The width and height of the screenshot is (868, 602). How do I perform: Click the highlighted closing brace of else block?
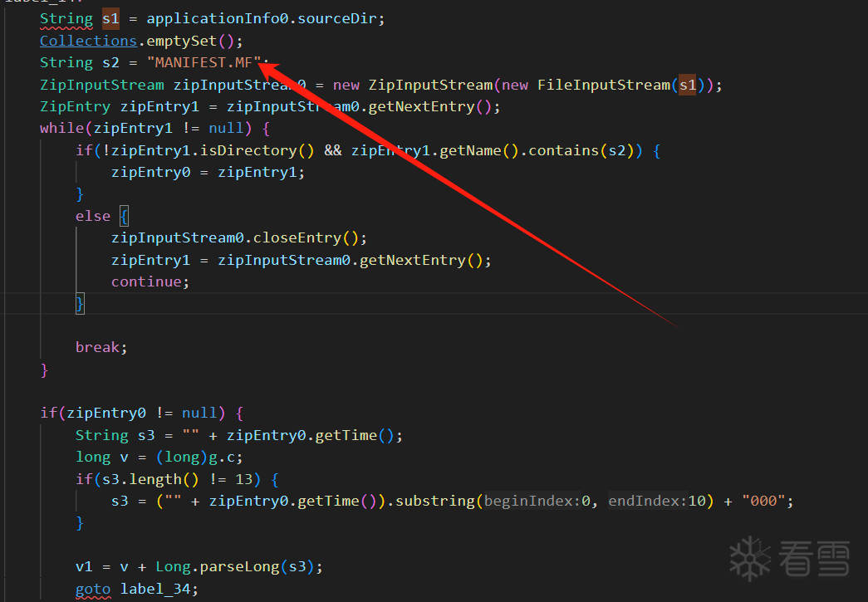(x=80, y=304)
